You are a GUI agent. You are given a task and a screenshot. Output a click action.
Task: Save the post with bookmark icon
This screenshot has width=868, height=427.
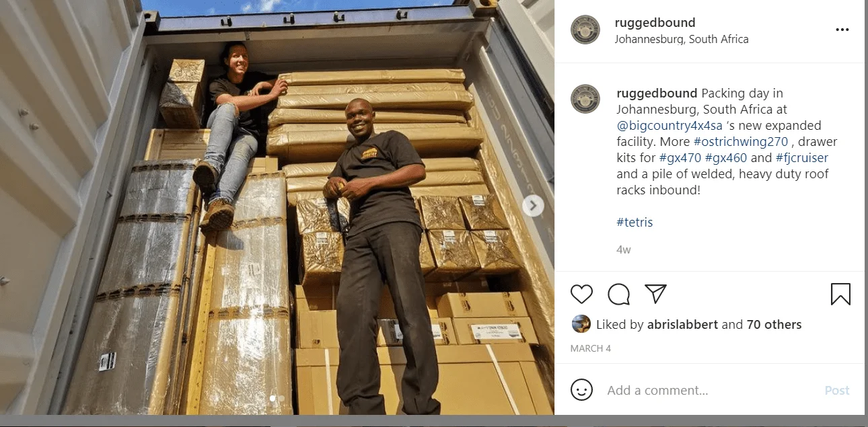pos(840,294)
